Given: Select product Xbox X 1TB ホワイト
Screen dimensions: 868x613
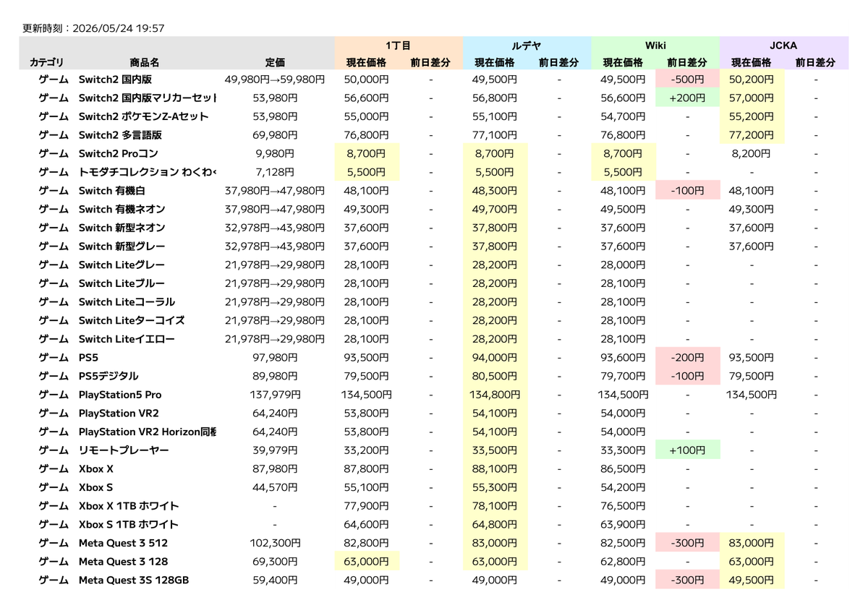Looking at the screenshot, I should (x=129, y=506).
